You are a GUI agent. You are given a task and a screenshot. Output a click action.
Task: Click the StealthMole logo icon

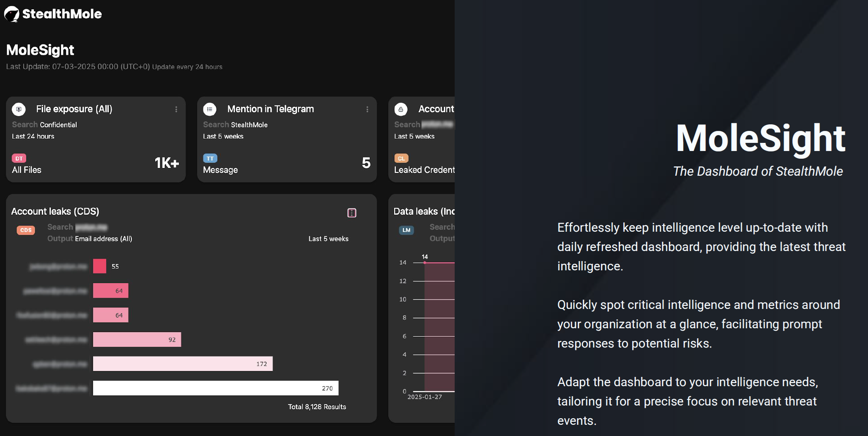(x=12, y=14)
